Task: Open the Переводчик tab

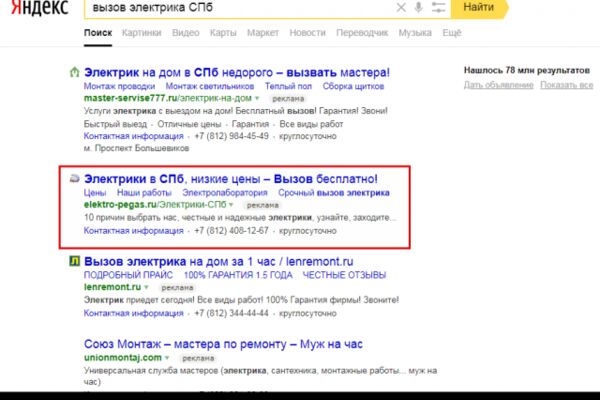Action: [362, 33]
